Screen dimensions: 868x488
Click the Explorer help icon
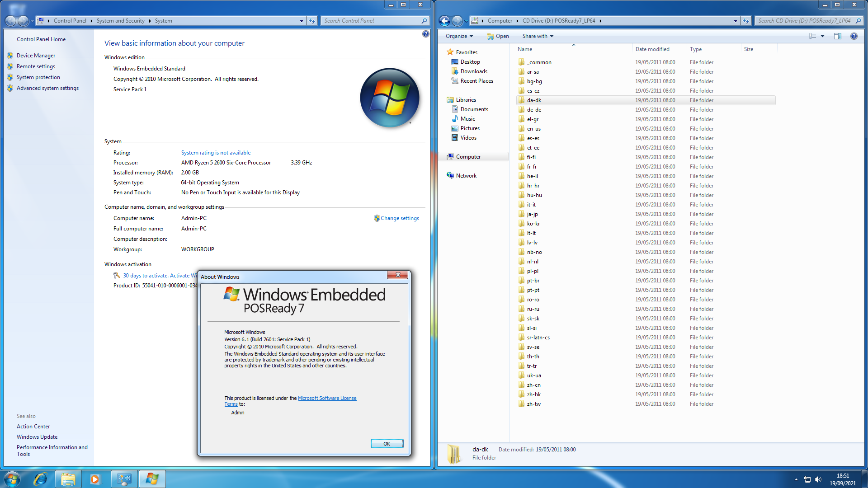pos(854,36)
